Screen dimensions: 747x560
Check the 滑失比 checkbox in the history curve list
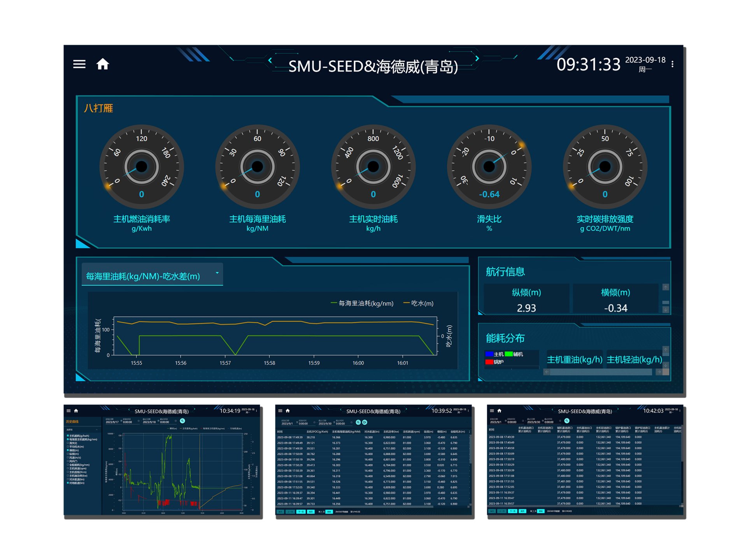tap(68, 443)
